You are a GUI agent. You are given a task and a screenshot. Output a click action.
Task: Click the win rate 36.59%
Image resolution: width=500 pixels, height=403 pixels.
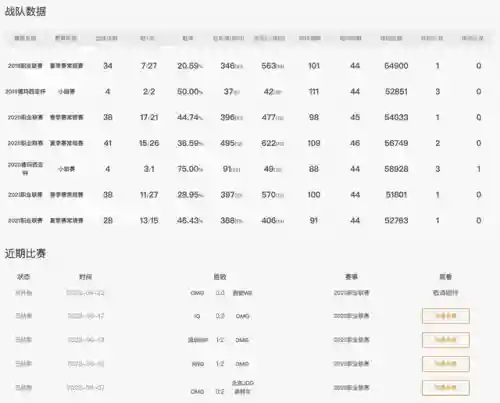pyautogui.click(x=190, y=143)
